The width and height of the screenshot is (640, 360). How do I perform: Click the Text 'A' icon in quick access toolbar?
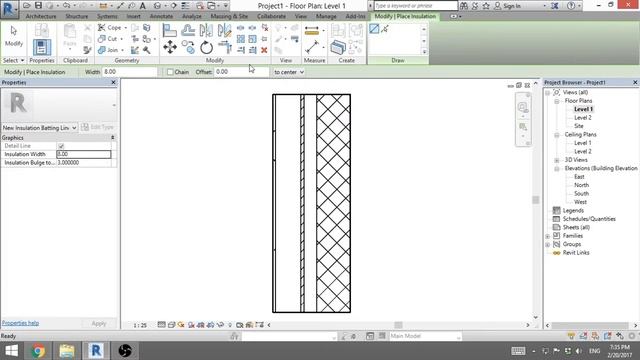[143, 6]
